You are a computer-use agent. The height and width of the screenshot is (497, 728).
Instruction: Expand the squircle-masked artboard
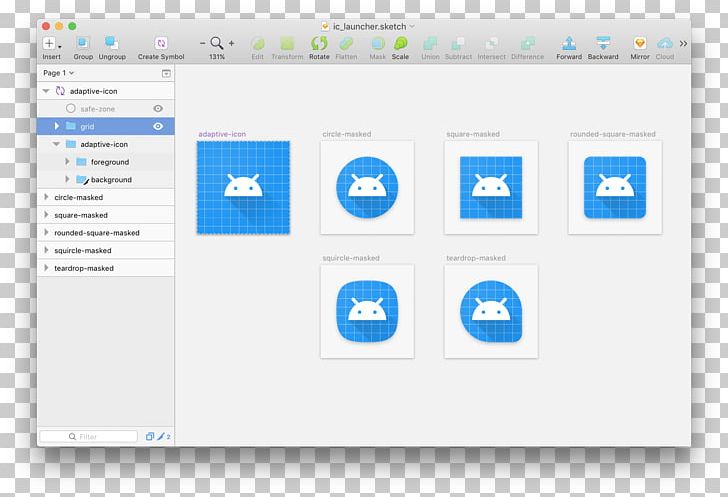click(x=46, y=250)
